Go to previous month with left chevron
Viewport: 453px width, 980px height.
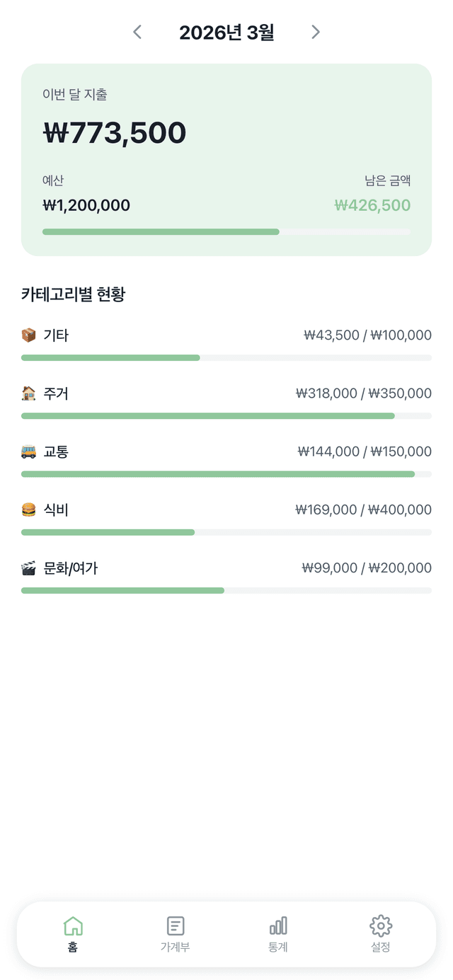coord(137,32)
